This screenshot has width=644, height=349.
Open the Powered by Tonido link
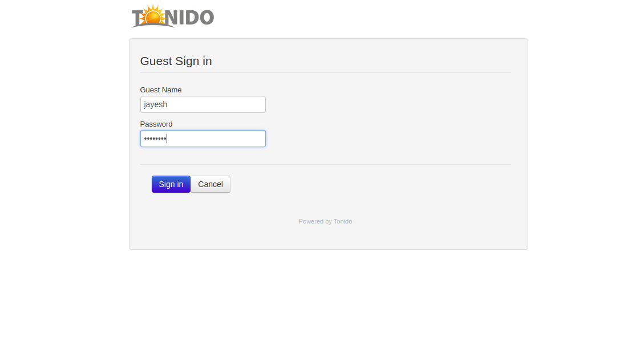tap(325, 221)
